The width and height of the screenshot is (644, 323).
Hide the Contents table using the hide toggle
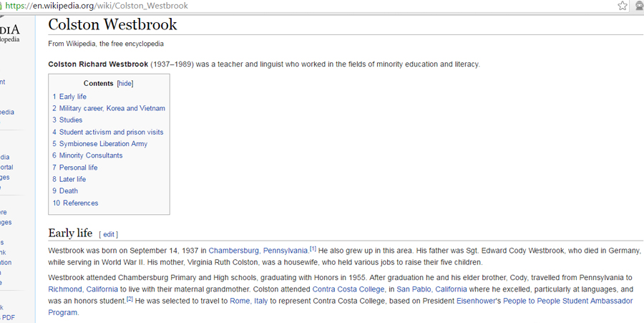click(x=125, y=84)
